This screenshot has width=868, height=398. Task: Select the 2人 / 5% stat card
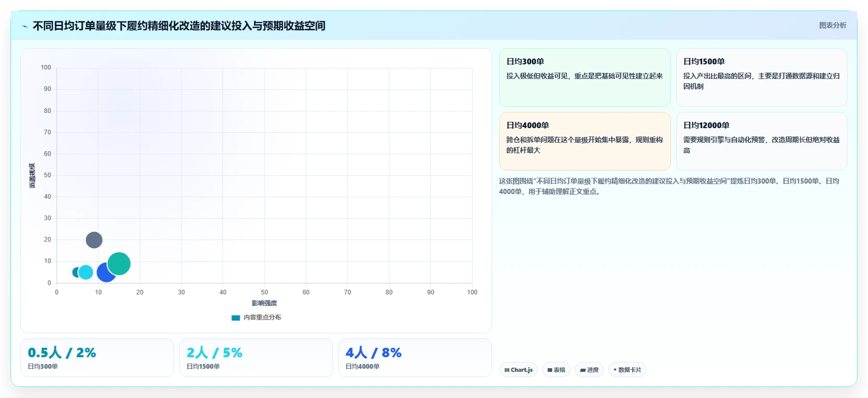click(256, 358)
